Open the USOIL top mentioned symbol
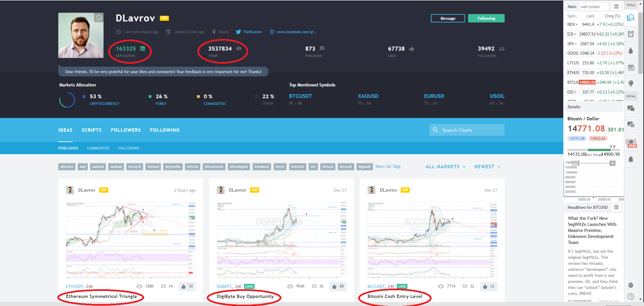This screenshot has width=644, height=306. tap(497, 96)
